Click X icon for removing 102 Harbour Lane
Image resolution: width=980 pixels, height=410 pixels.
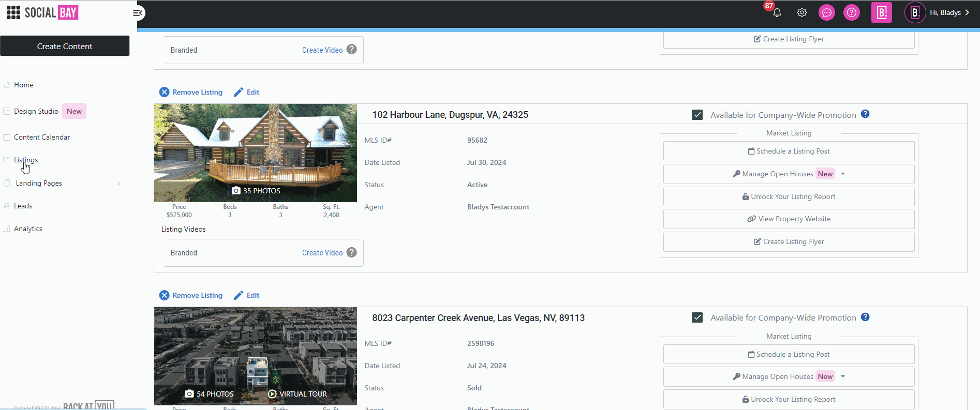[x=164, y=92]
